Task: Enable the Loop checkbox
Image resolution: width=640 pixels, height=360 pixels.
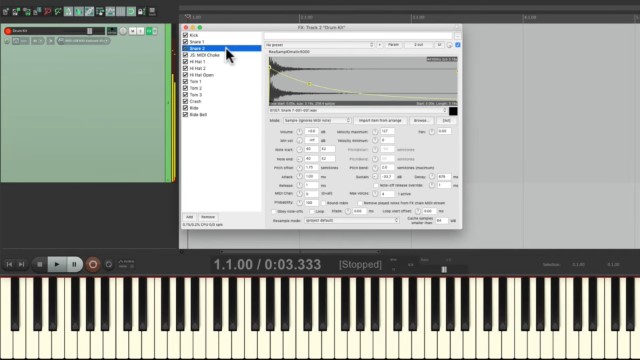Action: tap(312, 211)
